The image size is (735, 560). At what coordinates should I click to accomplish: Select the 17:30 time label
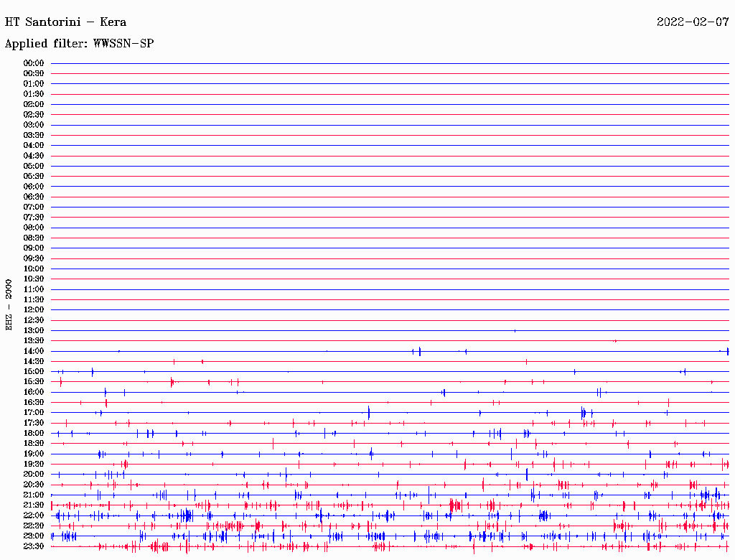[x=33, y=423]
